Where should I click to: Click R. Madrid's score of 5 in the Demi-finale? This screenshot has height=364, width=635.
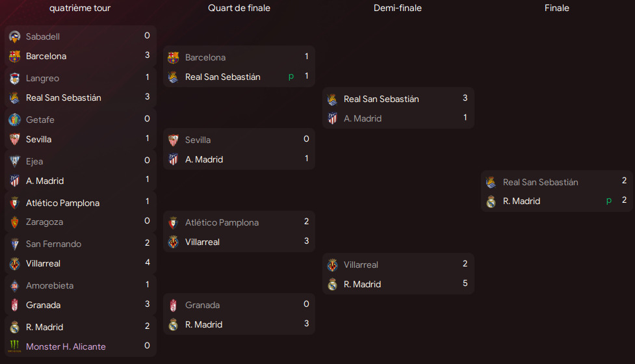tap(465, 283)
